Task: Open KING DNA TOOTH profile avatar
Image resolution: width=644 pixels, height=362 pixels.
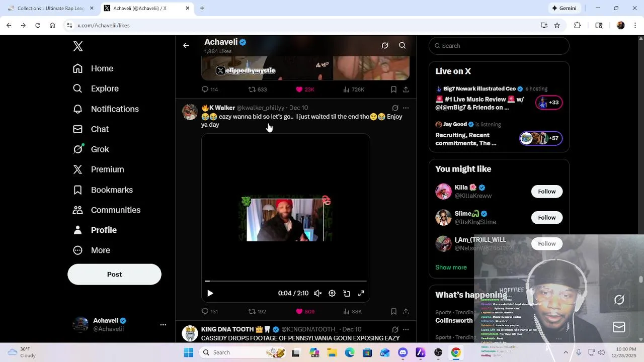Action: point(190,334)
